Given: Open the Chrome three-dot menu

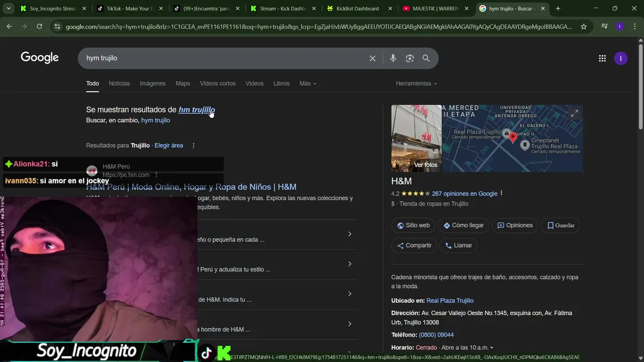Looking at the screenshot, I should pos(634,27).
